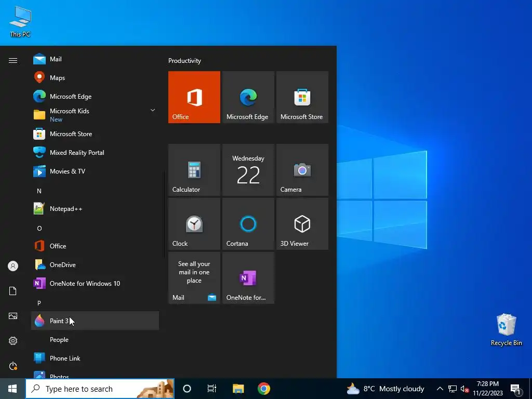Launch Phone Link app
This screenshot has height=399, width=532.
[95, 358]
